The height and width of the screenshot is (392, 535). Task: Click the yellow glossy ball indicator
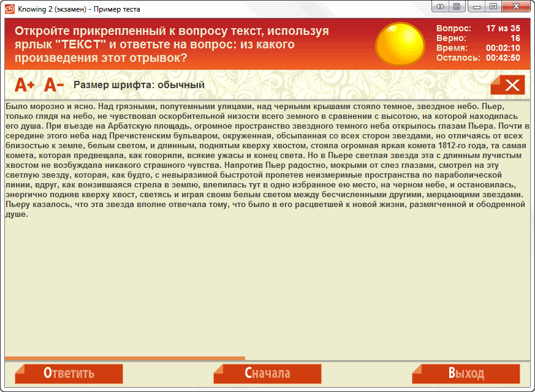tap(400, 44)
